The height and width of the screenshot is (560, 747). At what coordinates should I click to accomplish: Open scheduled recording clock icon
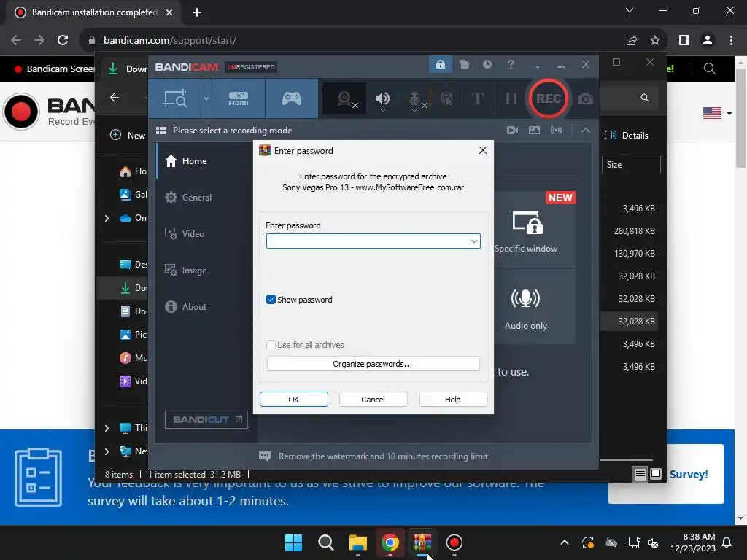(487, 64)
